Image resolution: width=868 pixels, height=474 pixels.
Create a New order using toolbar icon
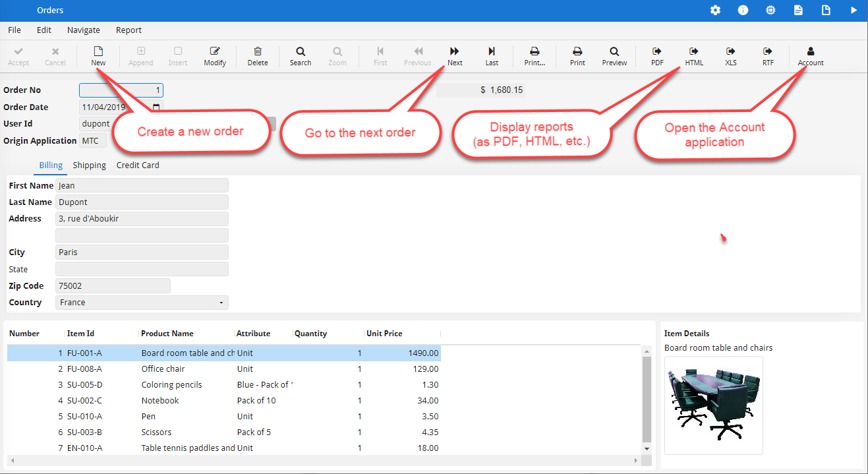point(98,56)
